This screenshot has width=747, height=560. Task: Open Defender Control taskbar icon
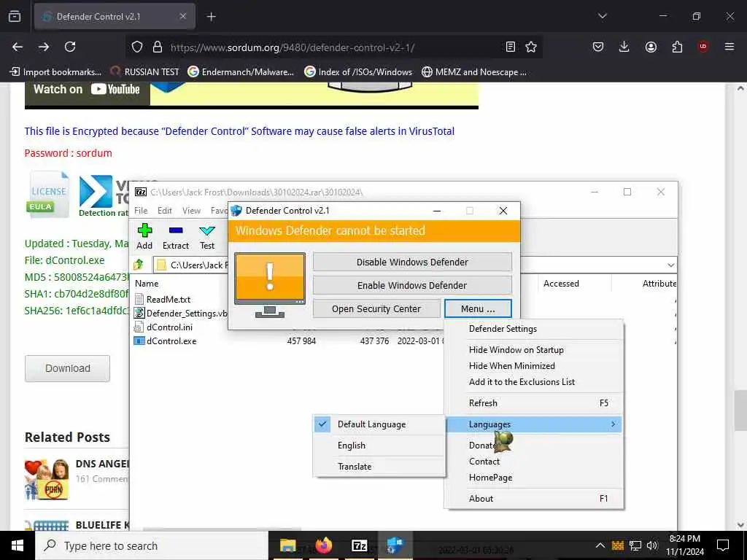(x=395, y=545)
